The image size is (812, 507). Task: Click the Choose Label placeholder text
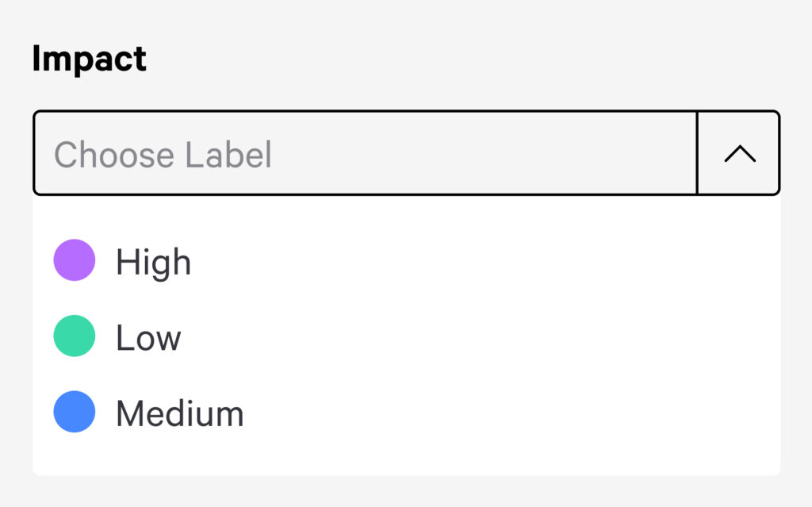click(163, 155)
